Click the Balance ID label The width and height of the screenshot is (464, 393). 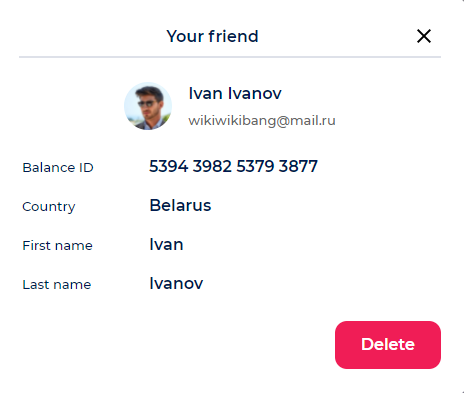(x=58, y=167)
